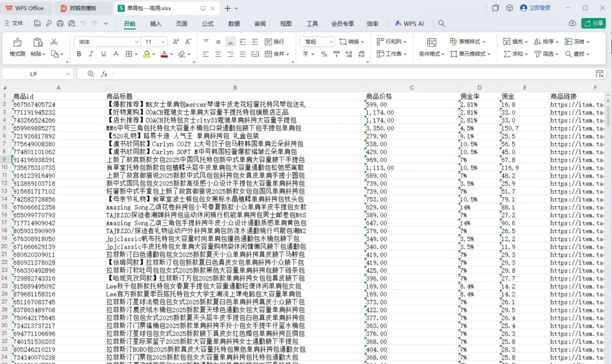Viewport: 612px width, 364px height.
Task: Toggle right horizontal alignment
Action: tap(231, 54)
